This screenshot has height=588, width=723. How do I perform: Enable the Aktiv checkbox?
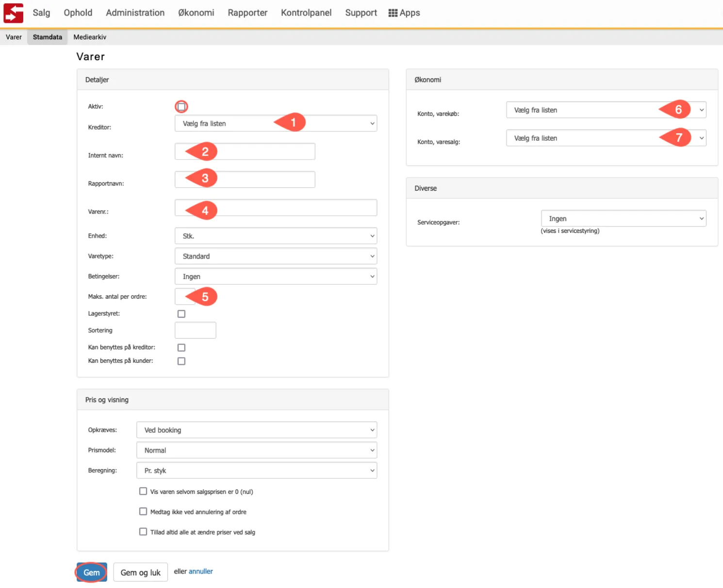click(x=181, y=107)
